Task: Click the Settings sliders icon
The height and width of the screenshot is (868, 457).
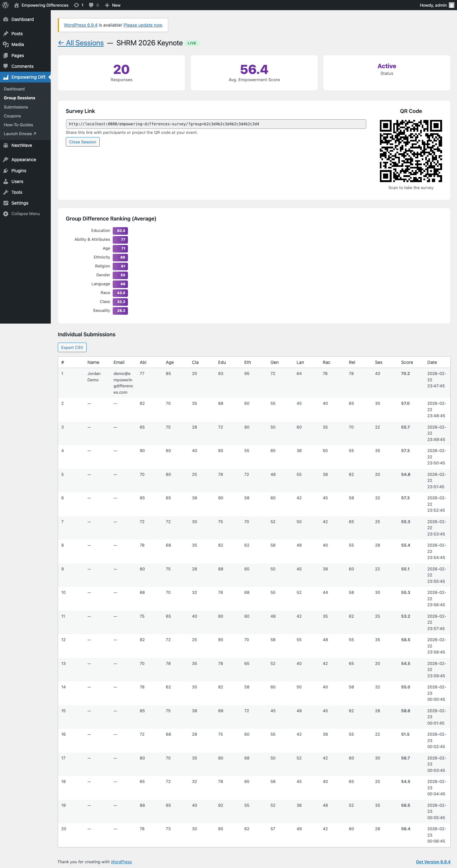Action: click(6, 203)
